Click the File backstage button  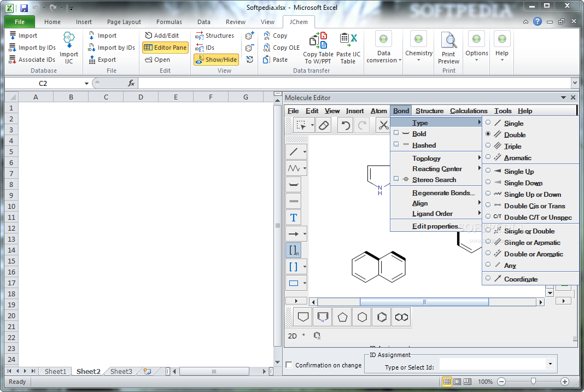click(20, 22)
